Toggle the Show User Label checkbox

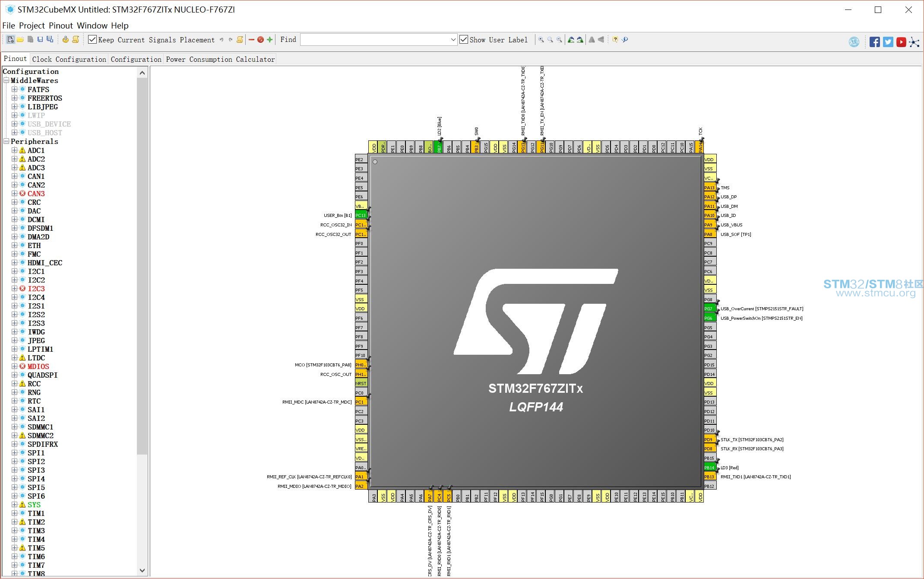tap(464, 40)
